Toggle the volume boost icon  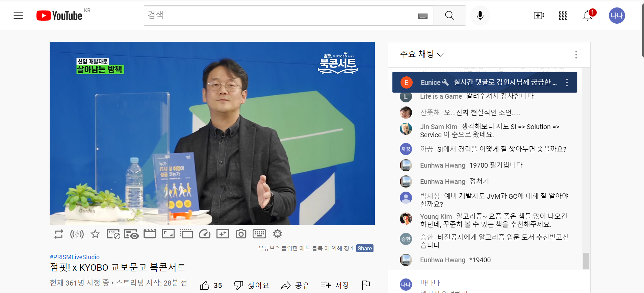[x=77, y=234]
